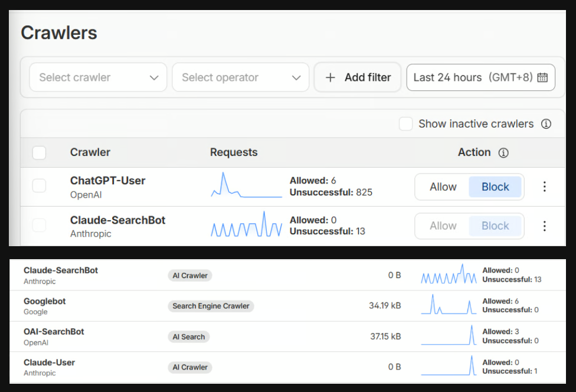Open the Last 24 hours date range picker
This screenshot has height=392, width=576.
pos(480,77)
